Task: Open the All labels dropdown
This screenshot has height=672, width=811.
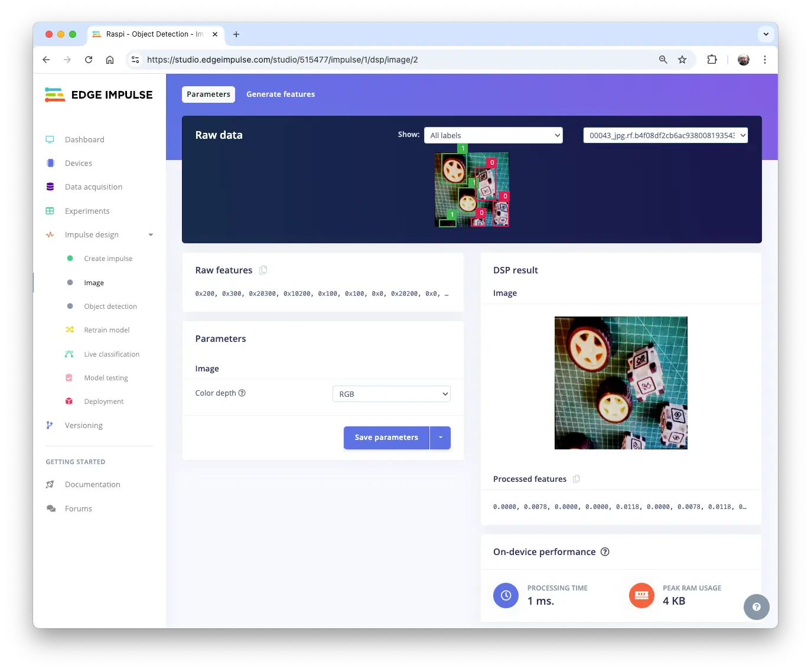Action: pos(493,135)
